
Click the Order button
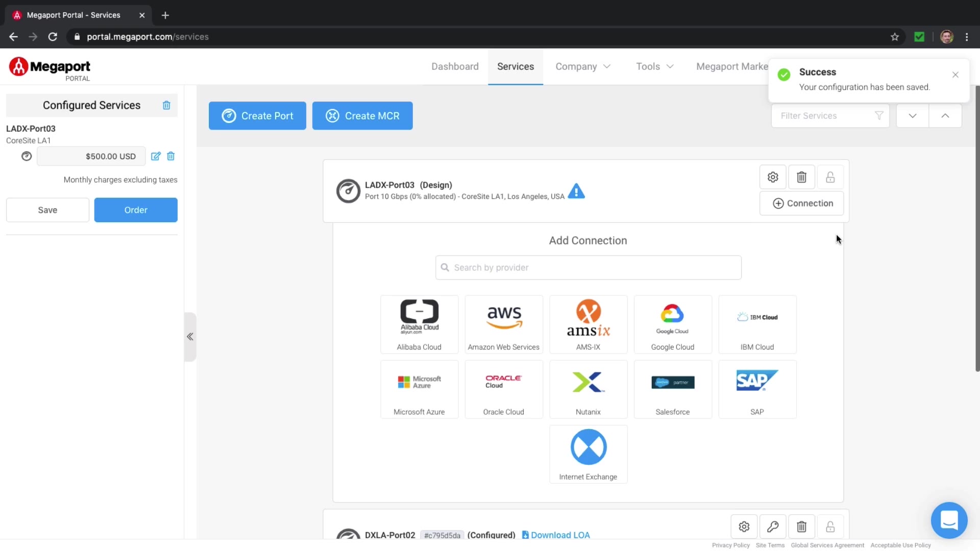[x=136, y=210]
